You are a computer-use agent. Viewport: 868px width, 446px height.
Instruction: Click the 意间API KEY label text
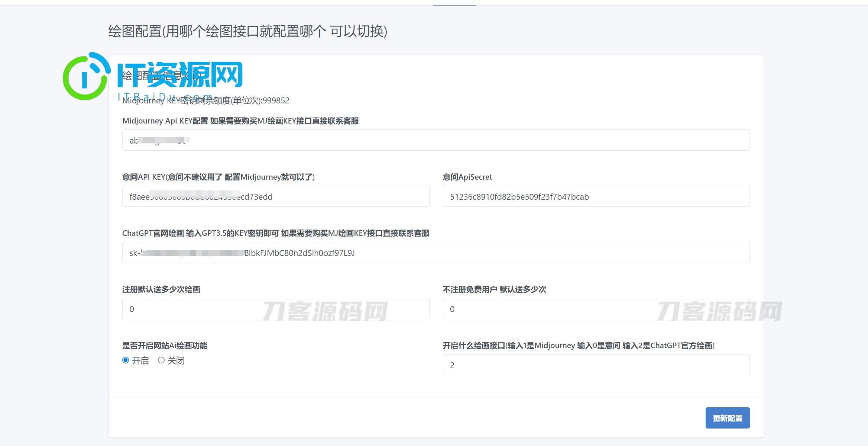[x=218, y=177]
